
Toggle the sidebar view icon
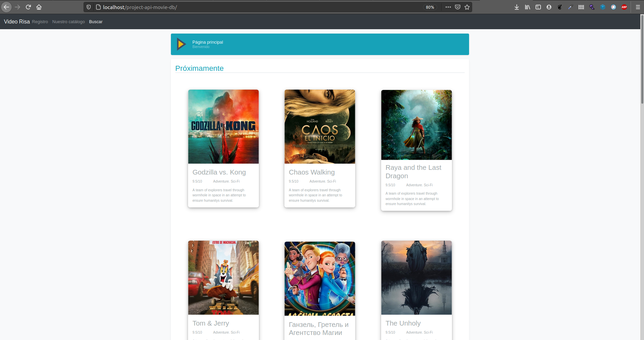[538, 7]
